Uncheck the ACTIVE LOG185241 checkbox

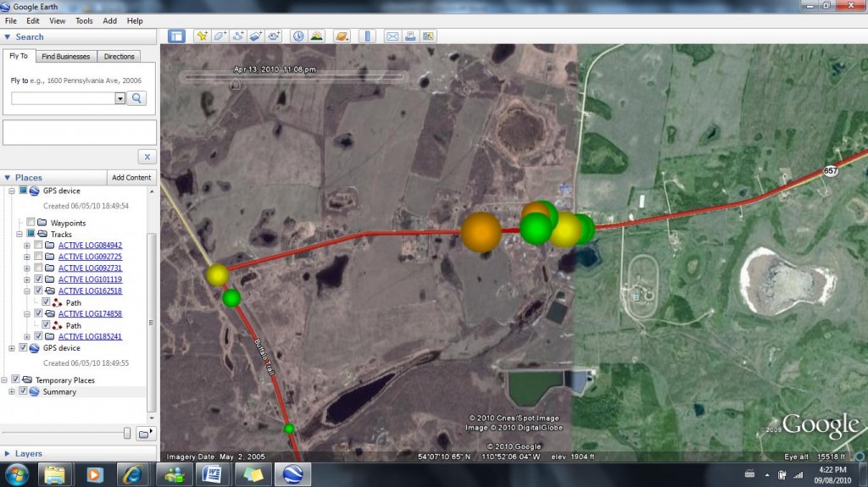38,336
